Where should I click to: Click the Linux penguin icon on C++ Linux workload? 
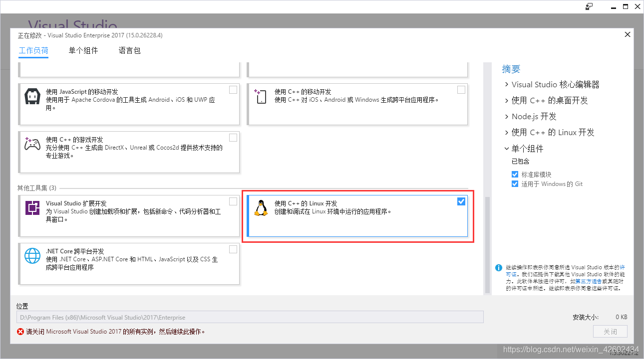click(261, 208)
